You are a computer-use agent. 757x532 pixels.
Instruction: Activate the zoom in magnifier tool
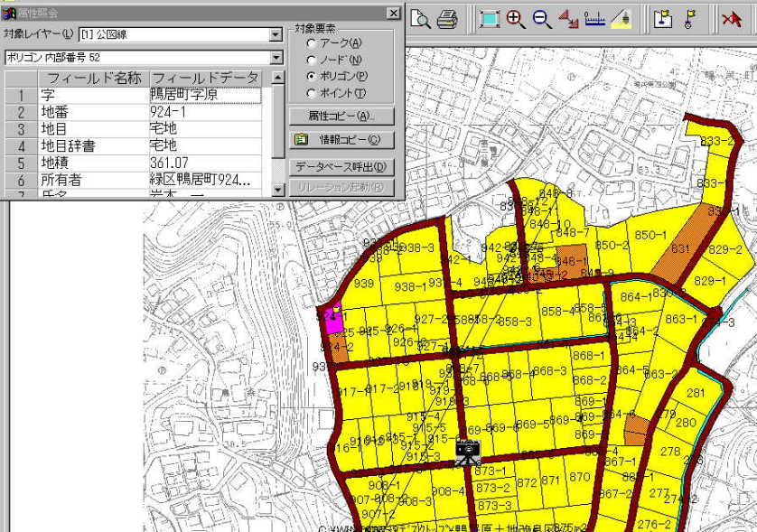coord(516,19)
